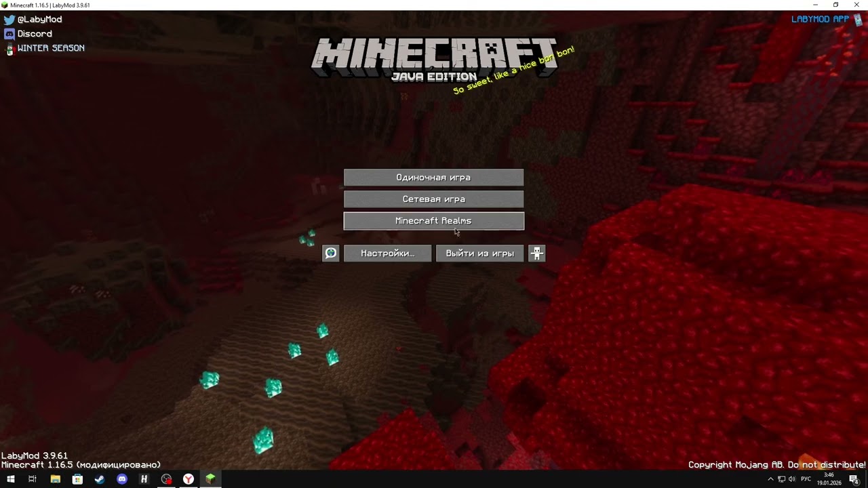Click the Discord logo icon at top left

(x=9, y=34)
